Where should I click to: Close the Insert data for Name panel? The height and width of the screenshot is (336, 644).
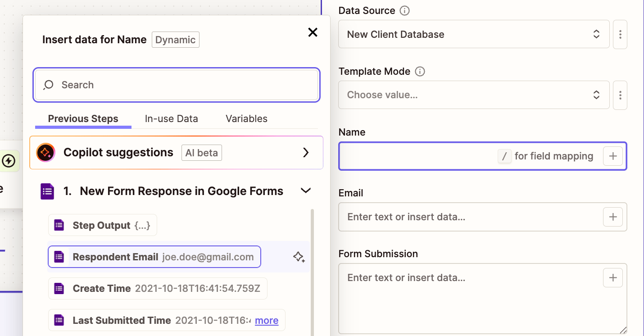coord(313,32)
